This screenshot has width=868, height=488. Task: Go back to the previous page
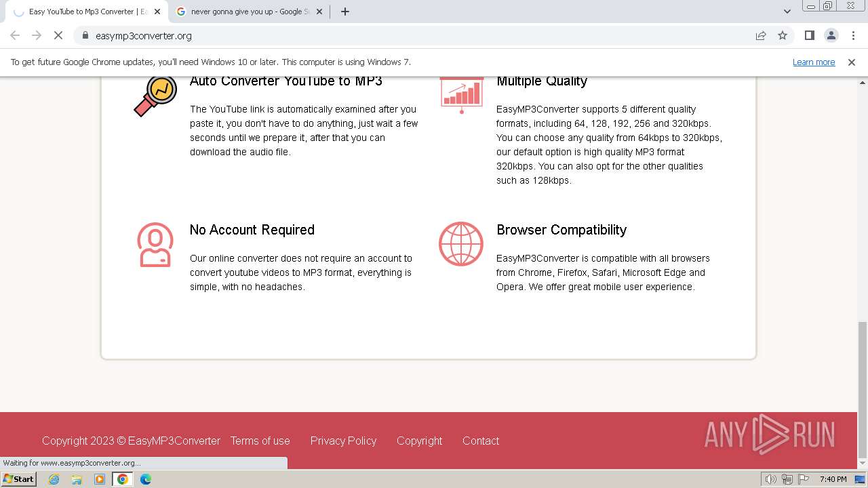15,35
